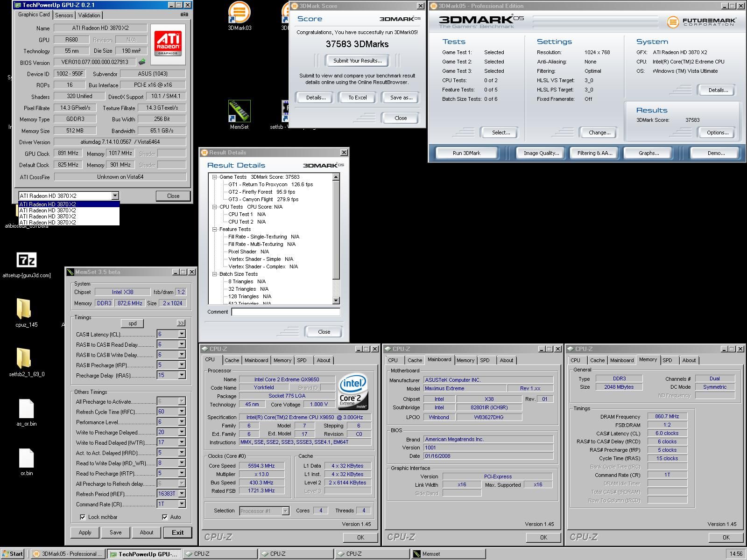Click the ATI Radeon logo in GPU-Z
The image size is (747, 560).
tap(168, 44)
